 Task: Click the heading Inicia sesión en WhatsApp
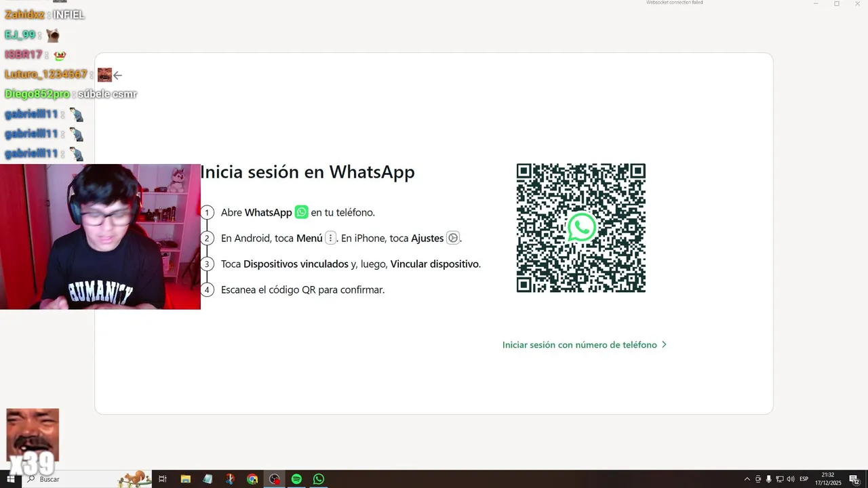tap(307, 172)
